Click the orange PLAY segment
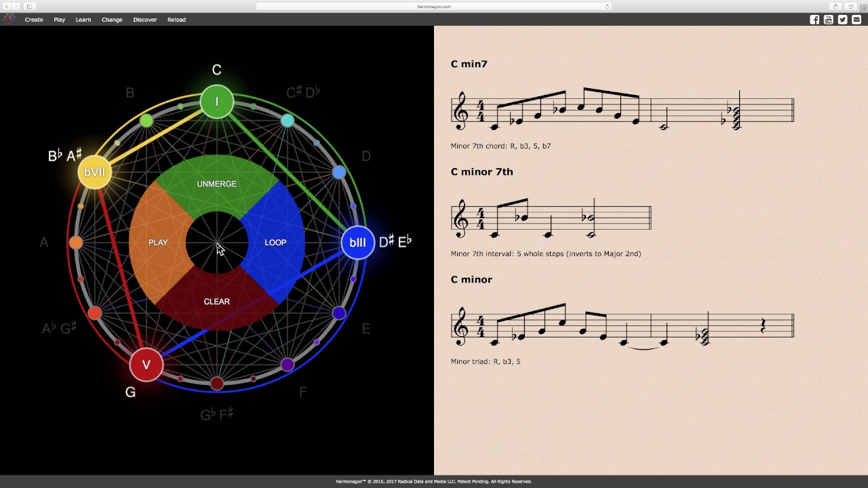The image size is (868, 488). pyautogui.click(x=158, y=243)
